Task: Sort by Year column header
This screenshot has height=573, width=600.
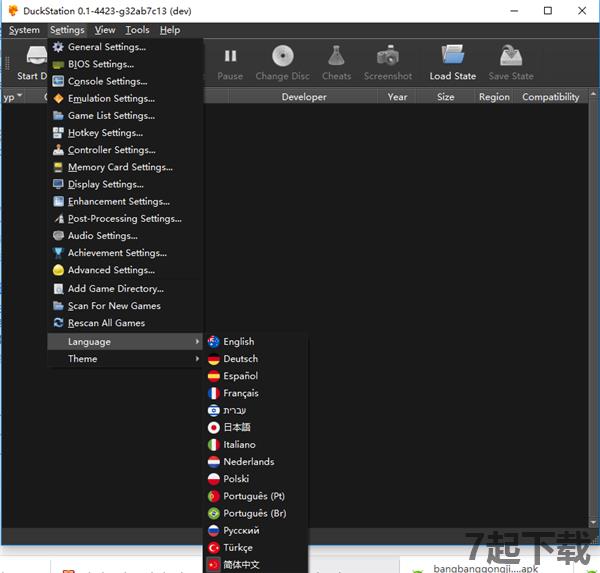Action: pos(397,97)
